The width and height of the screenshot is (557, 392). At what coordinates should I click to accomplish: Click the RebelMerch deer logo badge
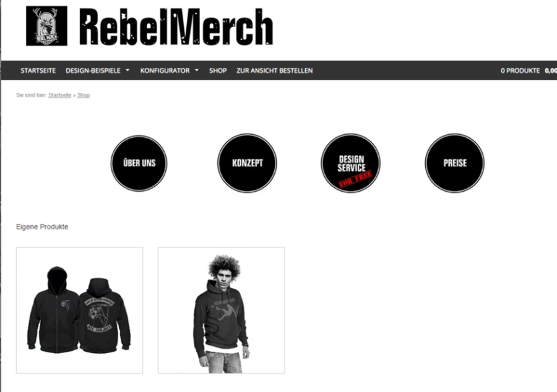point(46,26)
